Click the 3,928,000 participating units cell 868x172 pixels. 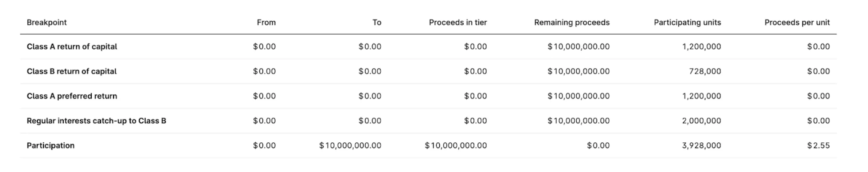point(701,146)
